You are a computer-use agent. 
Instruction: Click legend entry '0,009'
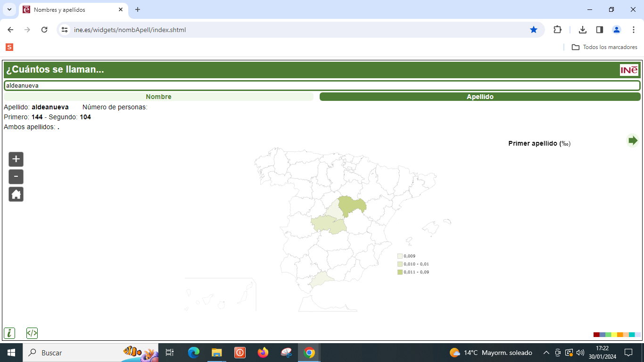click(407, 256)
